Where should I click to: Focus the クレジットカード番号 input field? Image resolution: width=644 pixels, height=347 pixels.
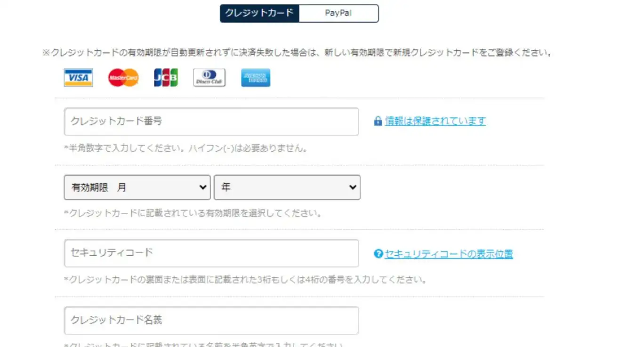click(x=211, y=121)
